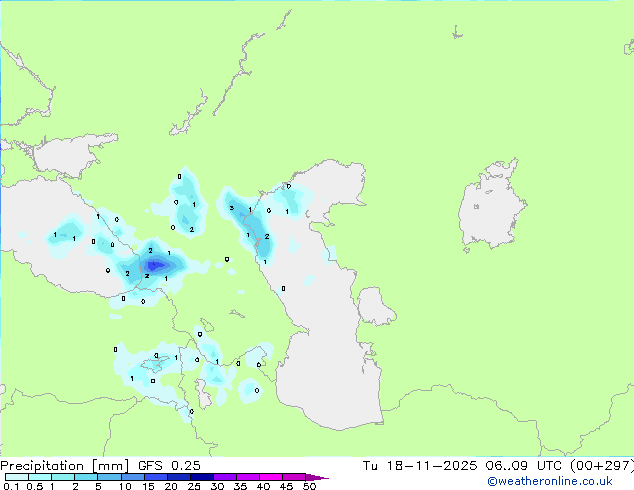Pick the legend swatch between 20 and 25
This screenshot has height=490, width=634.
178,477
